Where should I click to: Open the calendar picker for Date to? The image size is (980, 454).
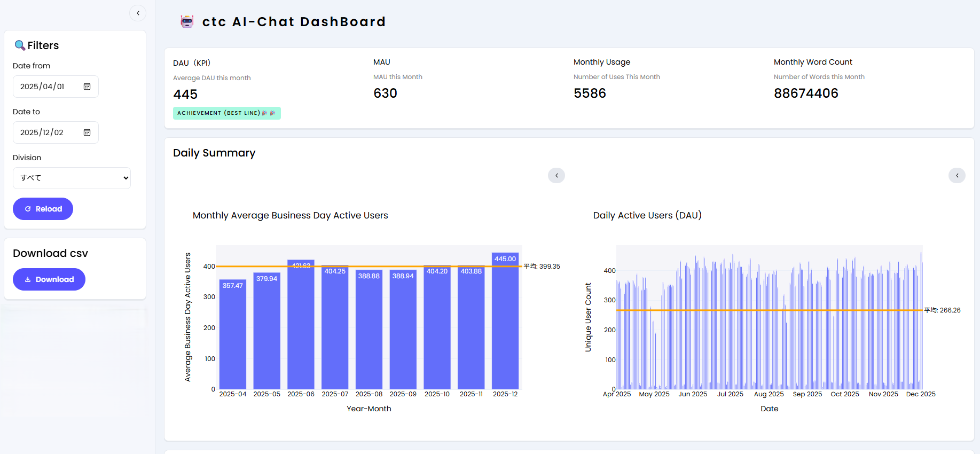pyautogui.click(x=87, y=132)
